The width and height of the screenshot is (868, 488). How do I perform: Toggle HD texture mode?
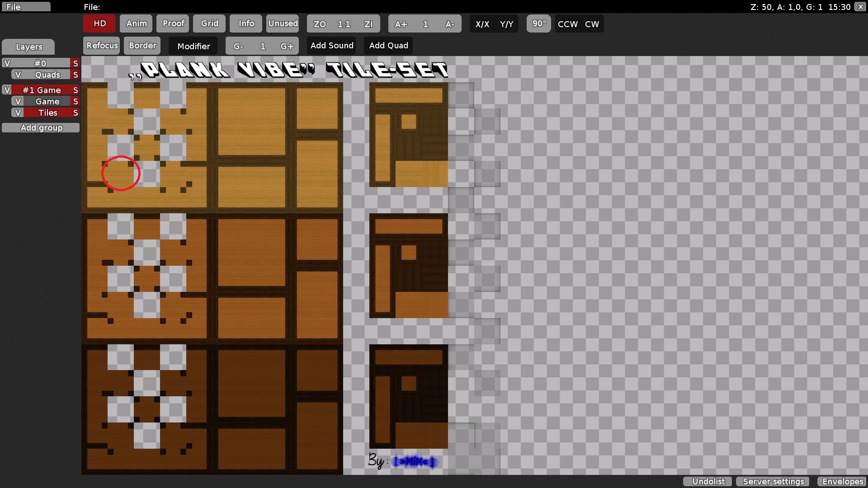(99, 23)
